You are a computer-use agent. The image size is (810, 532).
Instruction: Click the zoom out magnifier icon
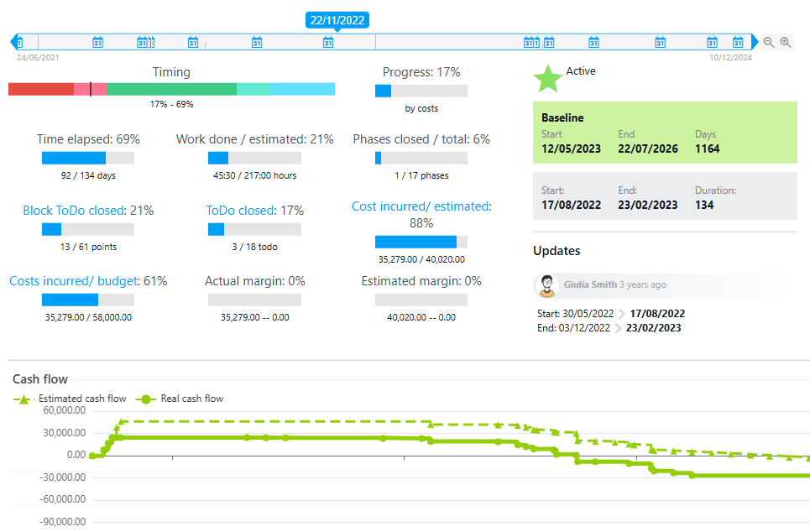[x=769, y=42]
